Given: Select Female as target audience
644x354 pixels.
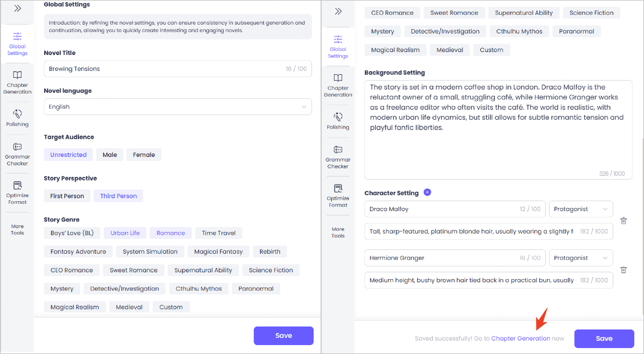Looking at the screenshot, I should (144, 155).
